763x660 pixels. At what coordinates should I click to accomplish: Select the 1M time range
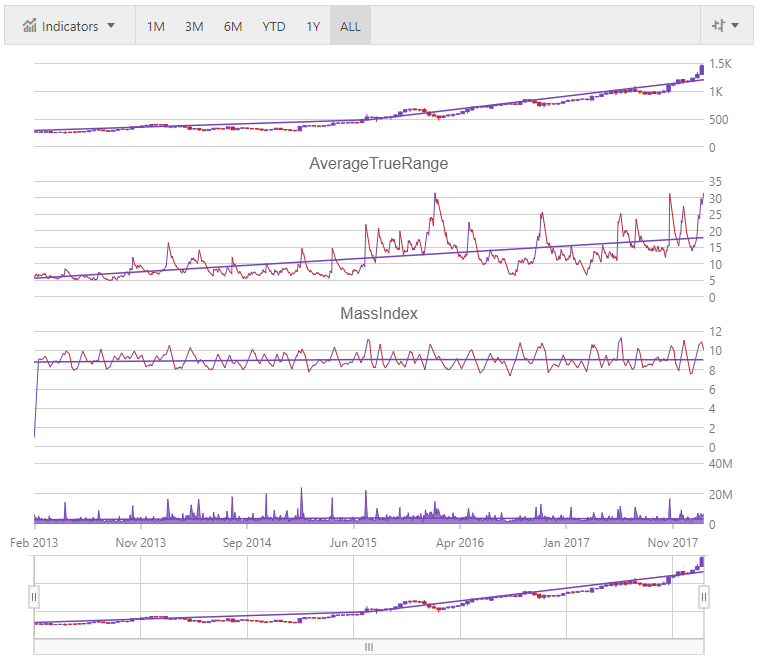[x=156, y=26]
